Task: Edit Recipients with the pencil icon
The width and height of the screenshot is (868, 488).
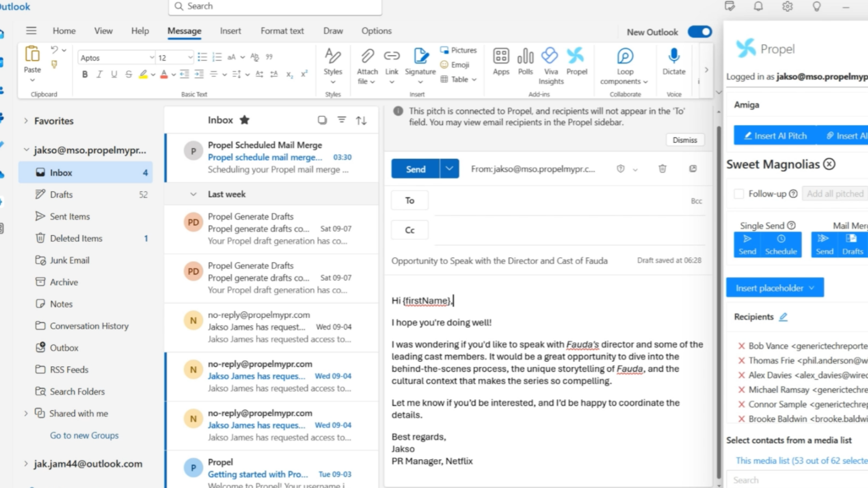Action: (783, 317)
